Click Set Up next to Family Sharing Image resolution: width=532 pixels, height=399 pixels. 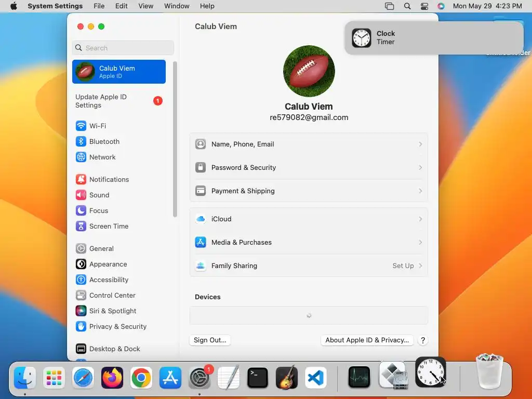point(403,265)
